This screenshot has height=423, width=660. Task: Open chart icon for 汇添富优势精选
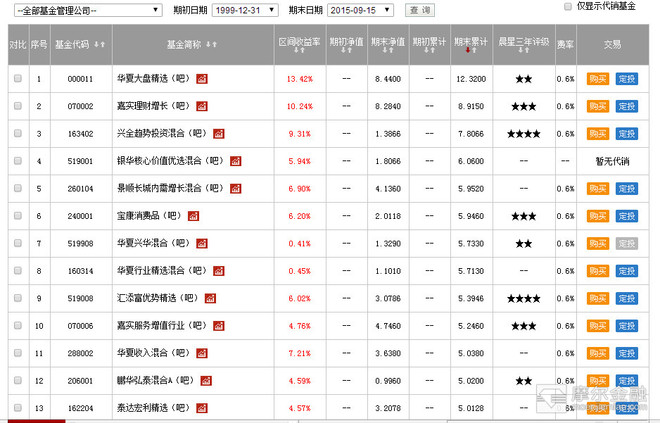coord(210,298)
